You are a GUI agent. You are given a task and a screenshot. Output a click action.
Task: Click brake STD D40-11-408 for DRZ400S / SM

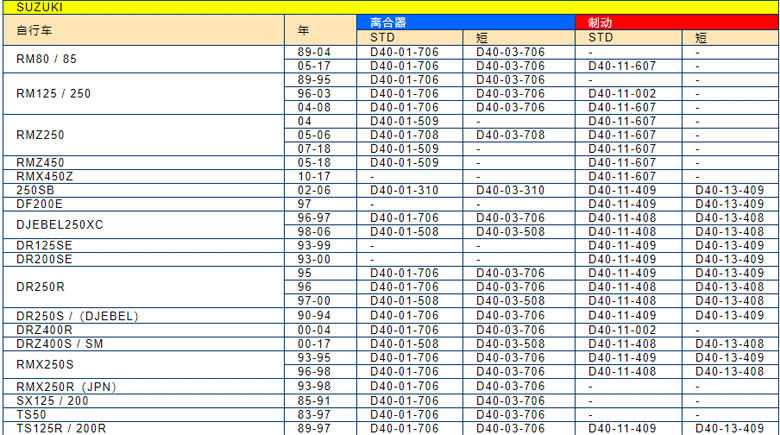click(622, 344)
